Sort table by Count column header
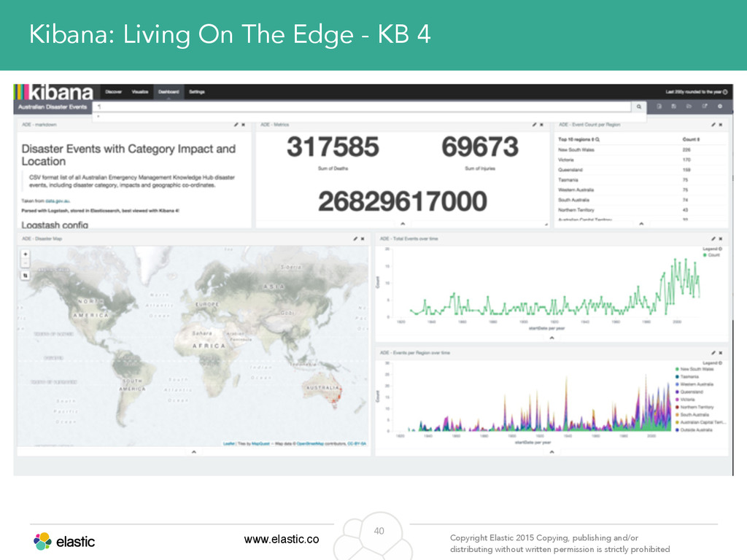The height and width of the screenshot is (560, 747). tap(691, 139)
